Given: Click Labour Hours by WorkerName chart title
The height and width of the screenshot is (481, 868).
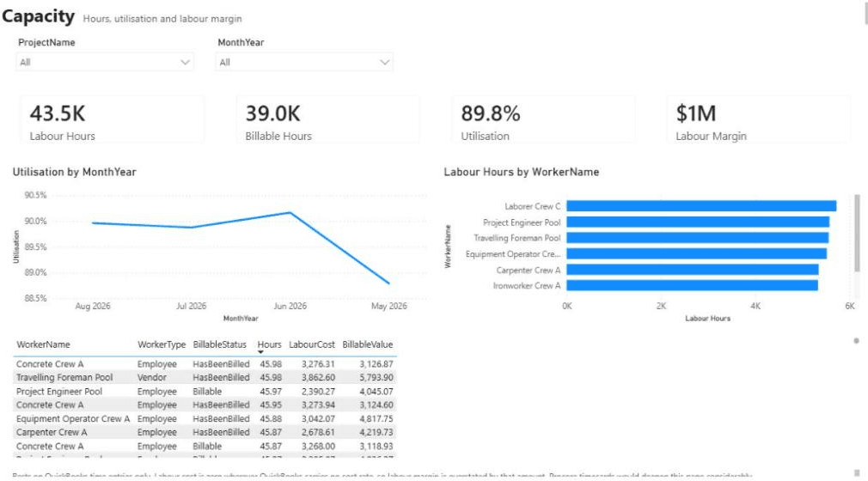Looking at the screenshot, I should pyautogui.click(x=521, y=172).
